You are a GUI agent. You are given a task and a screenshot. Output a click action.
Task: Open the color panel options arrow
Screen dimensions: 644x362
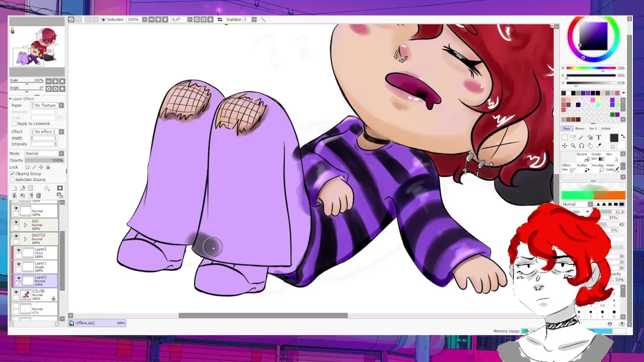(623, 93)
